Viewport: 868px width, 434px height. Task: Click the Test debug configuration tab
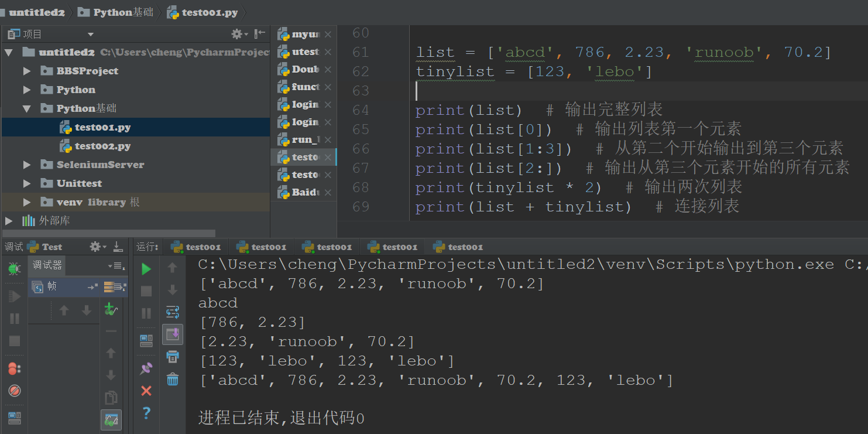point(46,247)
